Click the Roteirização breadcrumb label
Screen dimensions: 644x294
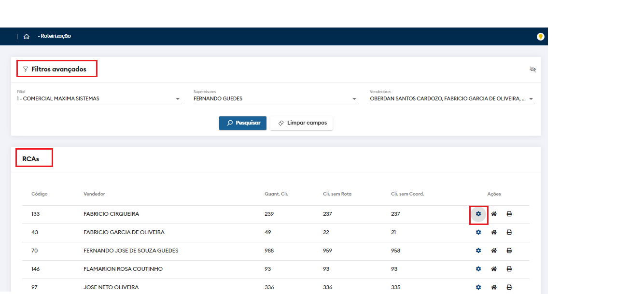click(56, 36)
